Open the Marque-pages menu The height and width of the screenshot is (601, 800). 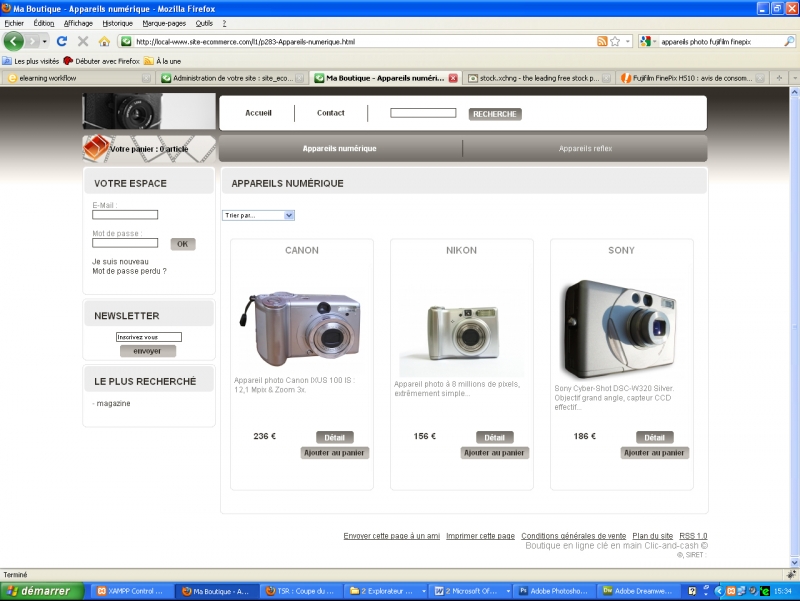tap(164, 23)
